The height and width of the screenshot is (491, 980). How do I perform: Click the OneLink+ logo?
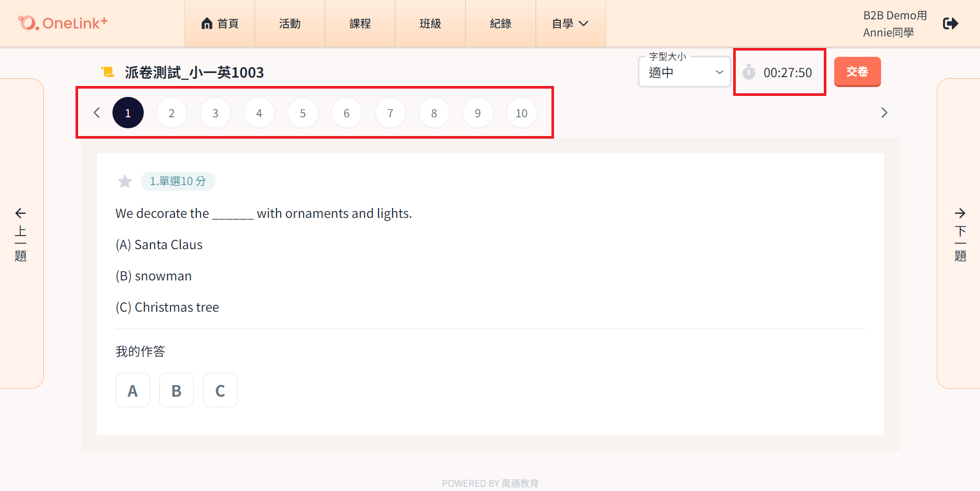(63, 23)
